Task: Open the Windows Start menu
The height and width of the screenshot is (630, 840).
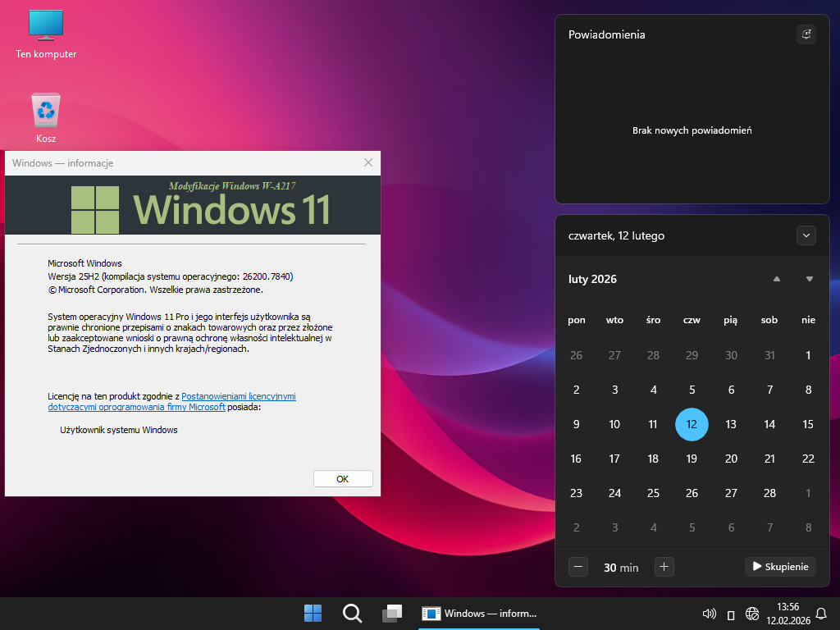Action: pyautogui.click(x=313, y=613)
